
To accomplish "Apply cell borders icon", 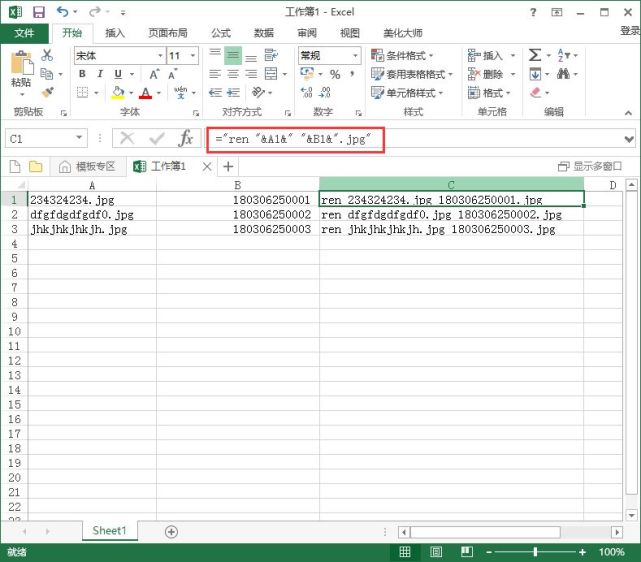I will (83, 92).
